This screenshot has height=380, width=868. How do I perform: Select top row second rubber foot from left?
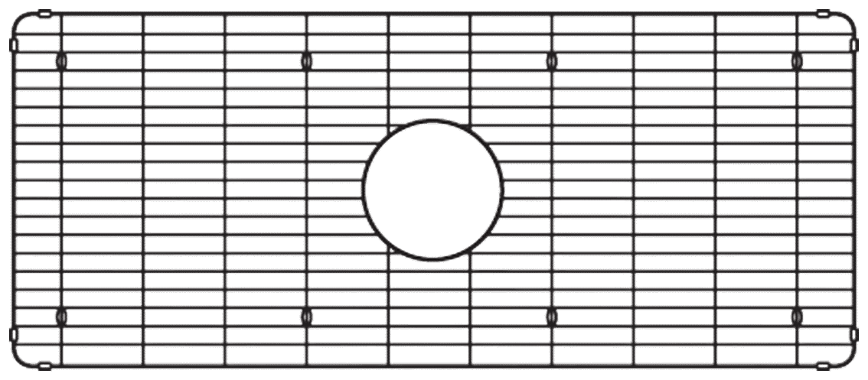point(307,60)
